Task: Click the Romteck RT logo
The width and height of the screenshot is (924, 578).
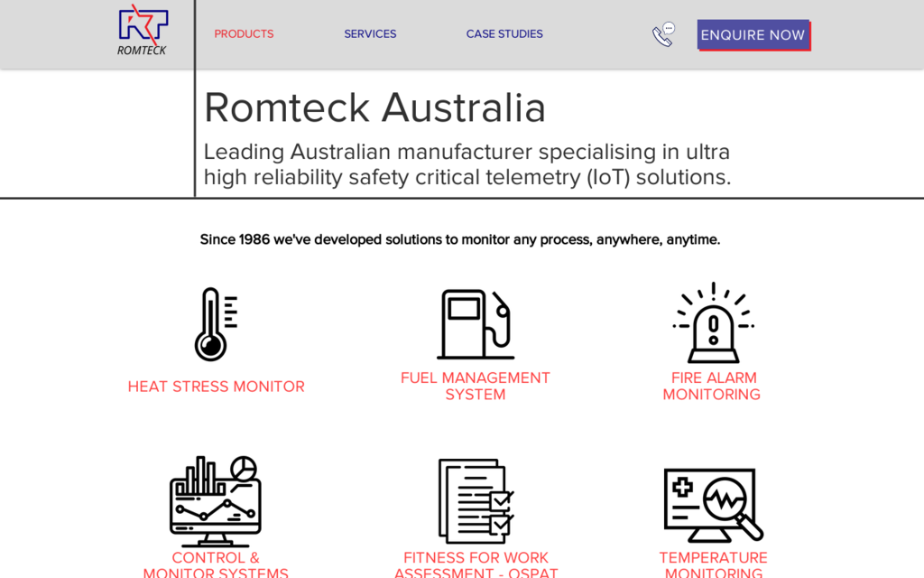Action: 141,25
